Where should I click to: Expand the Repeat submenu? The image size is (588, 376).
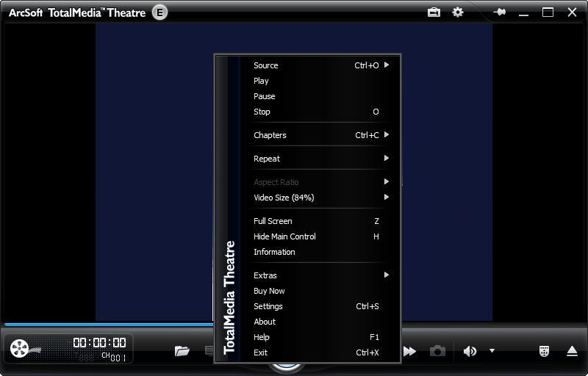(321, 159)
